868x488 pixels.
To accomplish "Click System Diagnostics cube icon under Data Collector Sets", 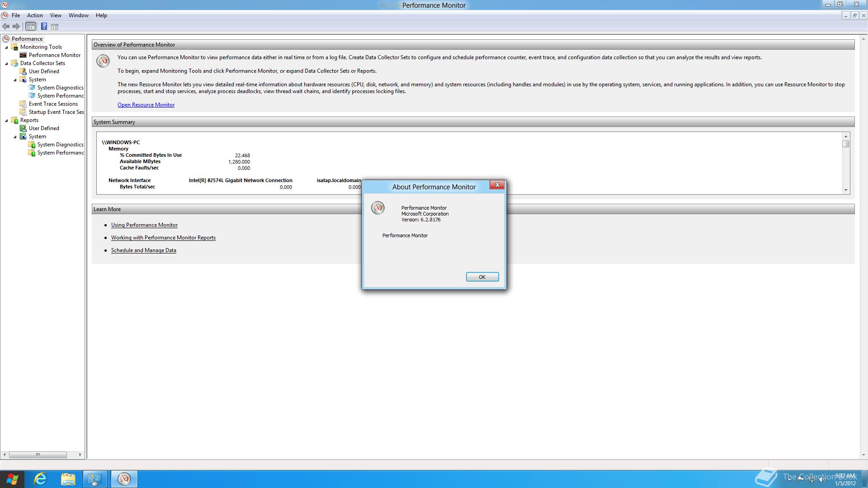I will point(32,88).
